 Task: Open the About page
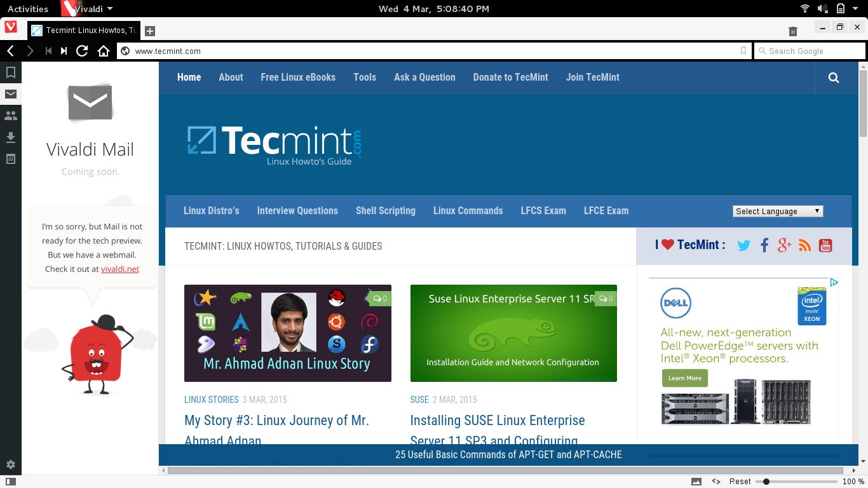(231, 77)
